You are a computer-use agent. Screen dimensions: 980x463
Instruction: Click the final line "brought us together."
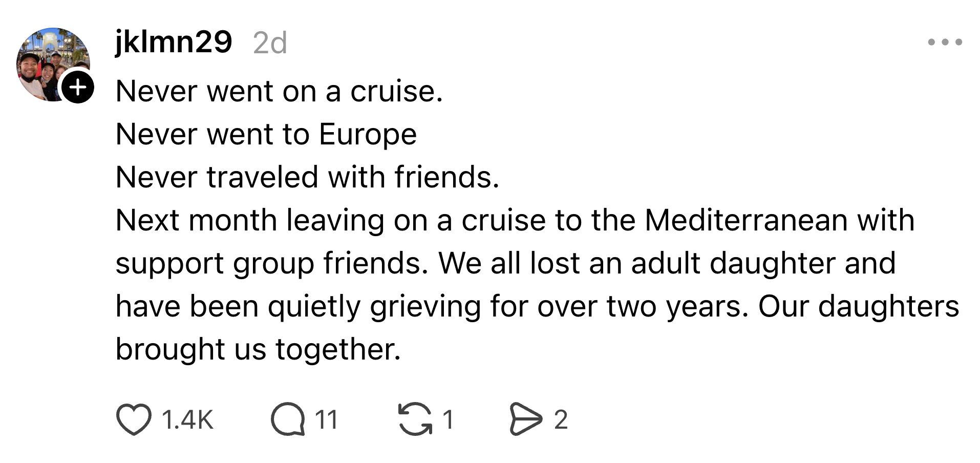point(258,350)
